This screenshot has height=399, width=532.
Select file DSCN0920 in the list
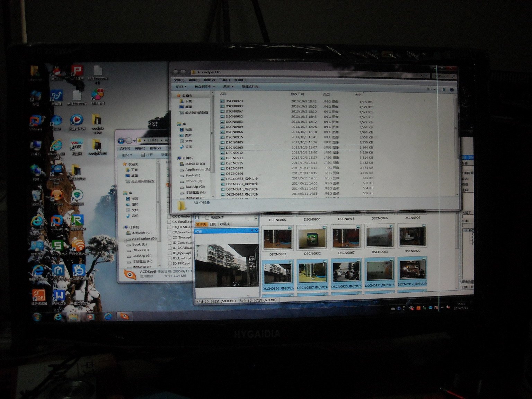[234, 101]
